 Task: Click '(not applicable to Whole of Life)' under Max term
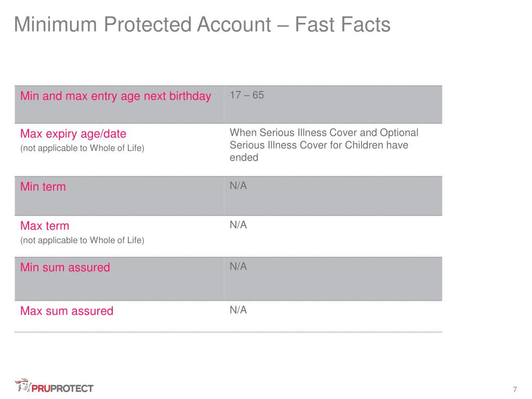[x=83, y=240]
